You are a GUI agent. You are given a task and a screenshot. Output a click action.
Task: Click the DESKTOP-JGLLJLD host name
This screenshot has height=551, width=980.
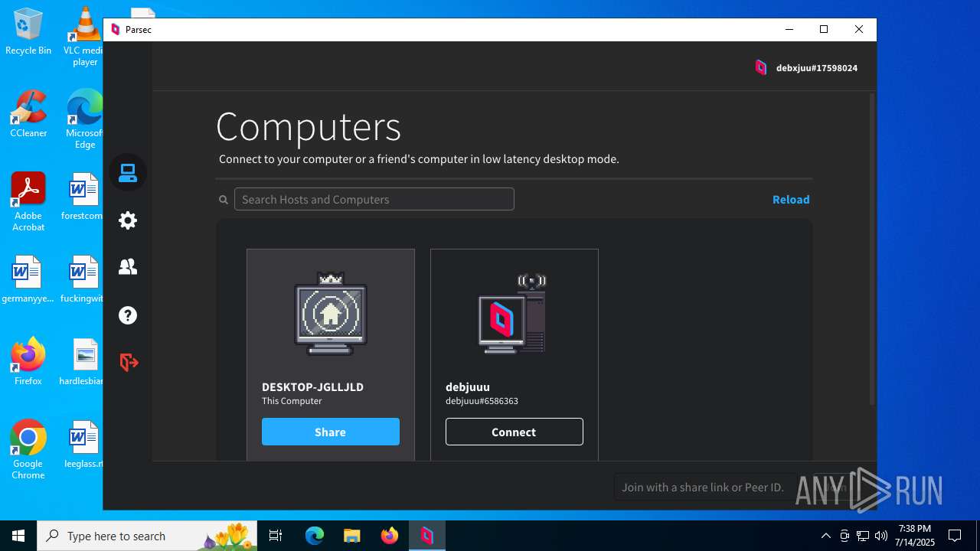(312, 386)
